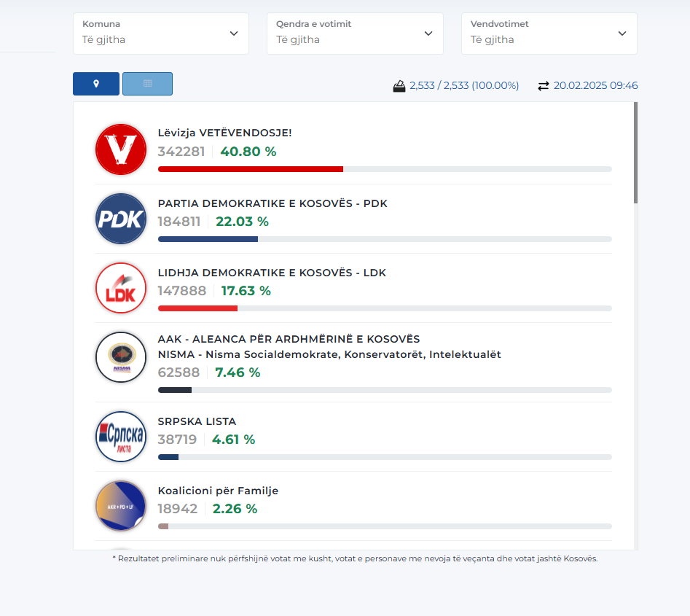Open the Komuna dropdown
The height and width of the screenshot is (616, 690).
tap(160, 34)
